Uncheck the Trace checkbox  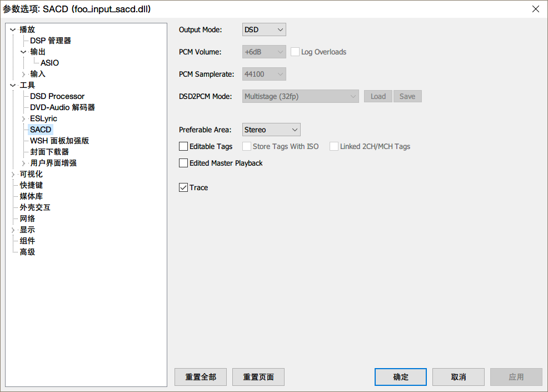[x=183, y=187]
